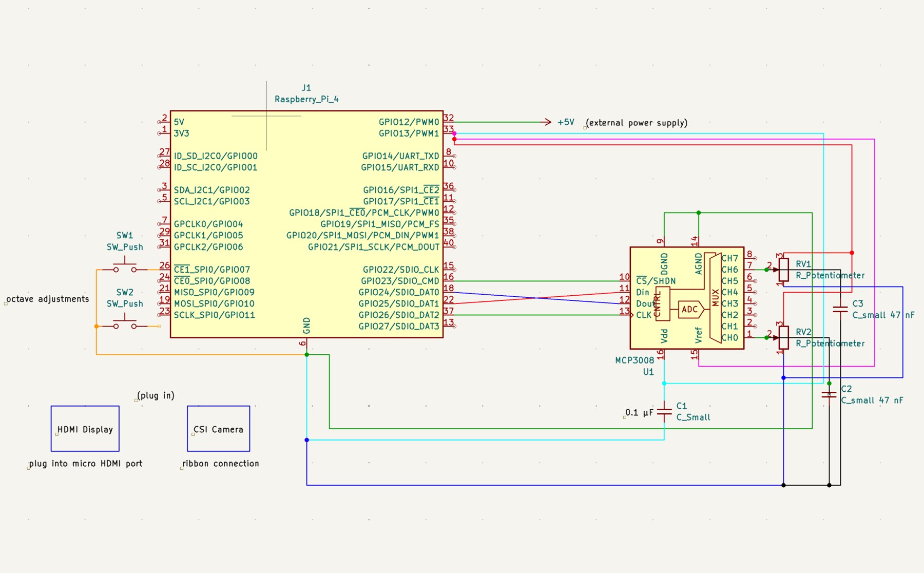Click the CH0 channel label on MCP3008
Screen dimensions: 924x573
[x=729, y=338]
